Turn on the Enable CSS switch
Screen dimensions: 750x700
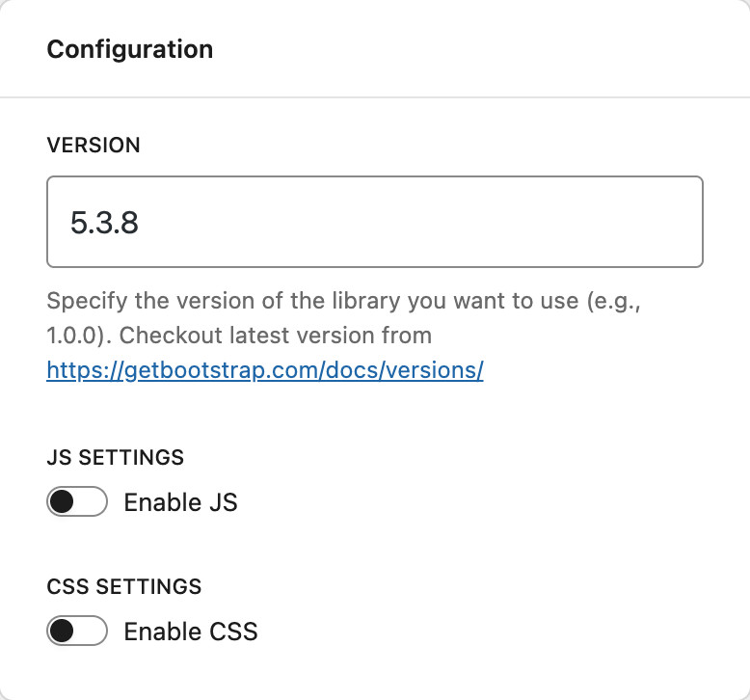point(77,632)
